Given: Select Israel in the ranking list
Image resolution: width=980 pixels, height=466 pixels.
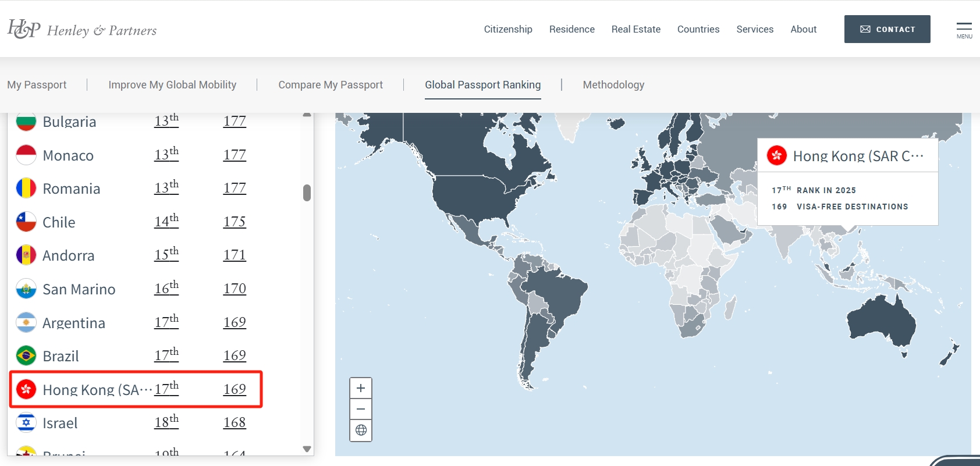Looking at the screenshot, I should (x=60, y=423).
